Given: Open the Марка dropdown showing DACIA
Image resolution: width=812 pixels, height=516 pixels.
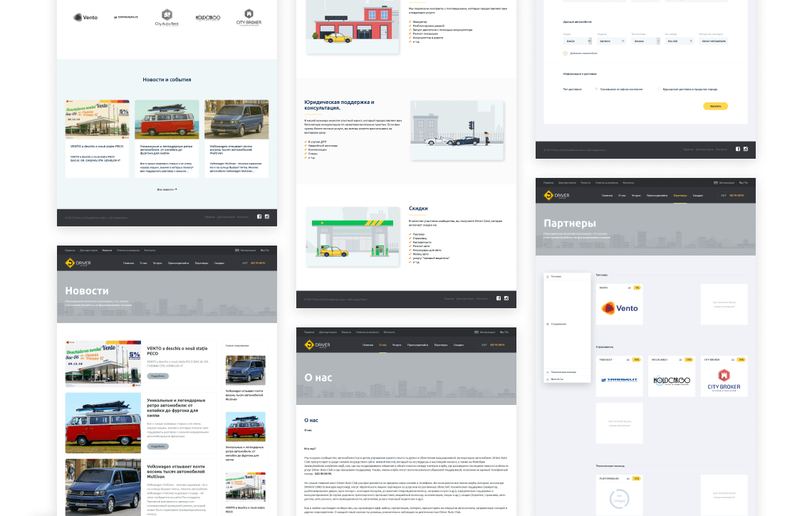Looking at the screenshot, I should [x=577, y=41].
